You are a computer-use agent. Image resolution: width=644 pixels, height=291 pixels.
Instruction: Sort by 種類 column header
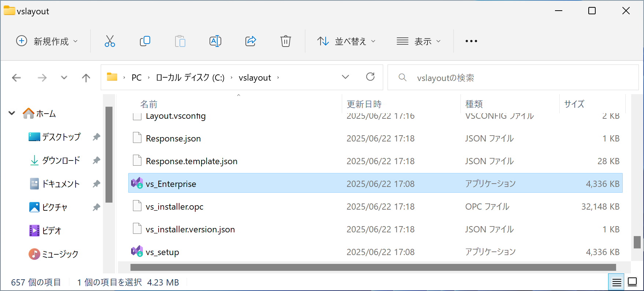[474, 104]
